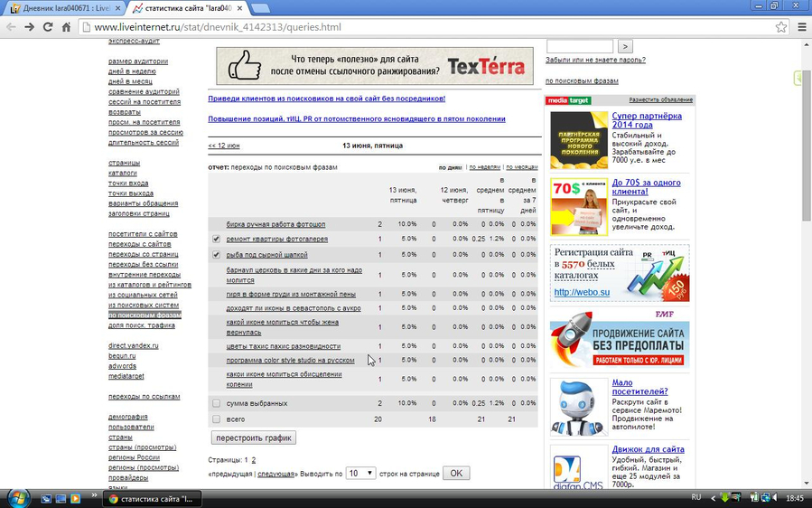This screenshot has height=508, width=812.
Task: Open rows-per-page dropdown showing 10
Action: point(360,474)
